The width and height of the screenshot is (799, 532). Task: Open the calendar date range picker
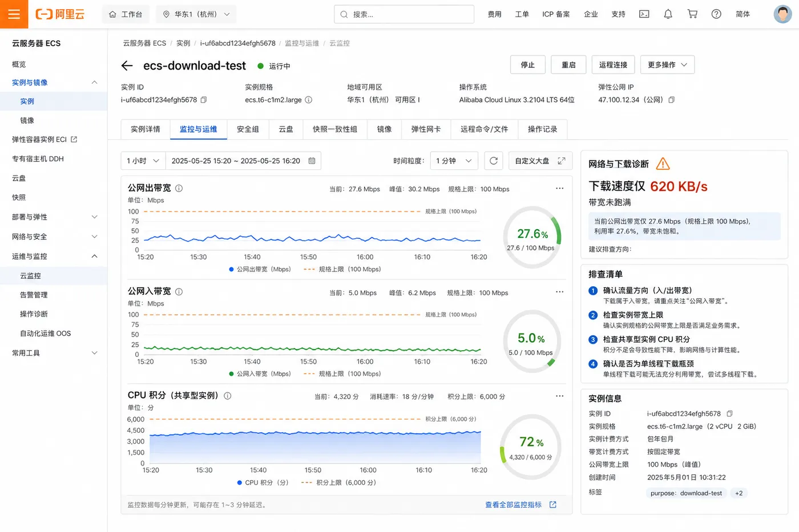coord(312,161)
